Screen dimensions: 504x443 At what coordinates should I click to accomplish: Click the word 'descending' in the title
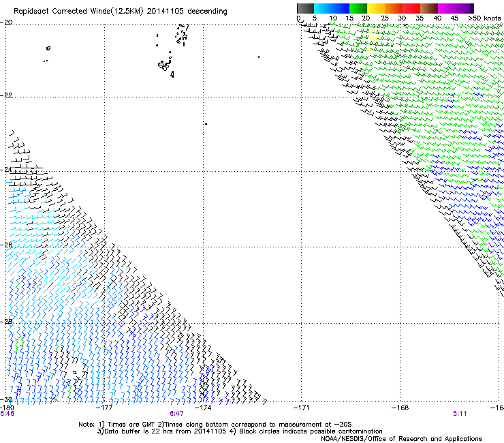[207, 12]
